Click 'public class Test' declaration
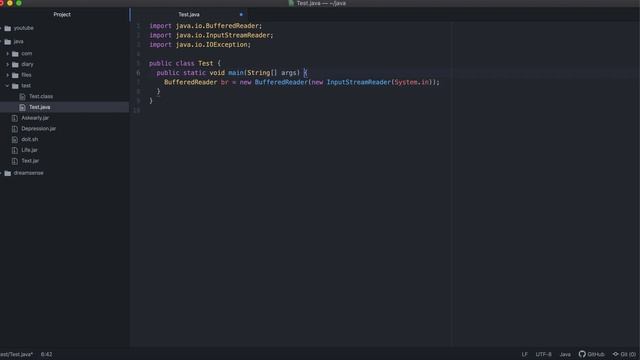Screen dimensions: 640x360 click(x=181, y=64)
